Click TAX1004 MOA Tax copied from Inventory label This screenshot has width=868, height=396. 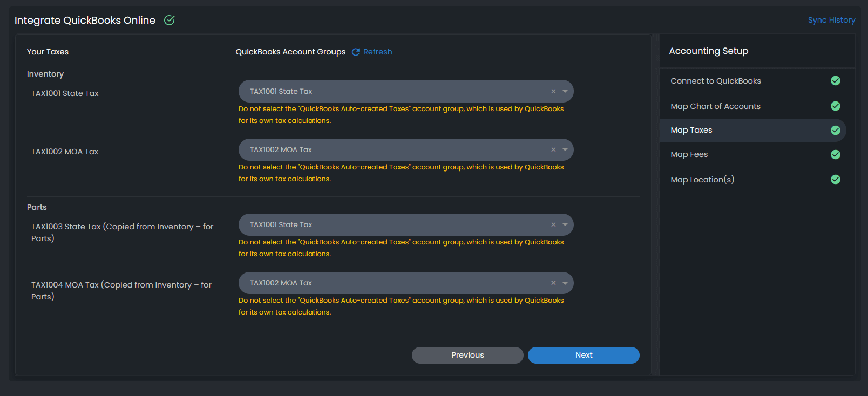point(121,291)
